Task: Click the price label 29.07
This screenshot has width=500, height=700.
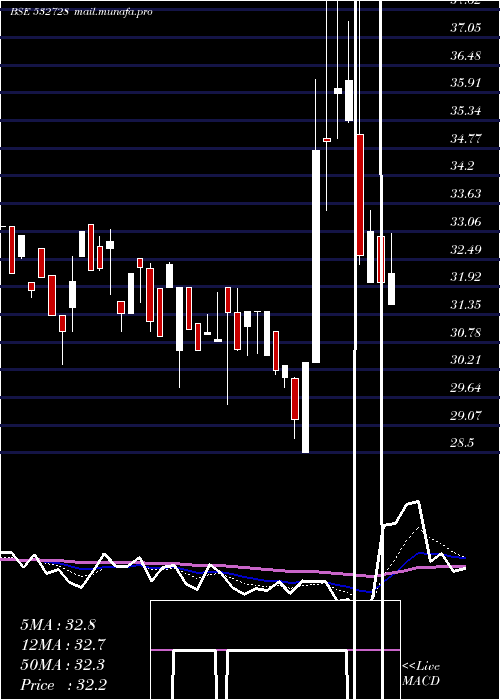Action: pyautogui.click(x=466, y=415)
